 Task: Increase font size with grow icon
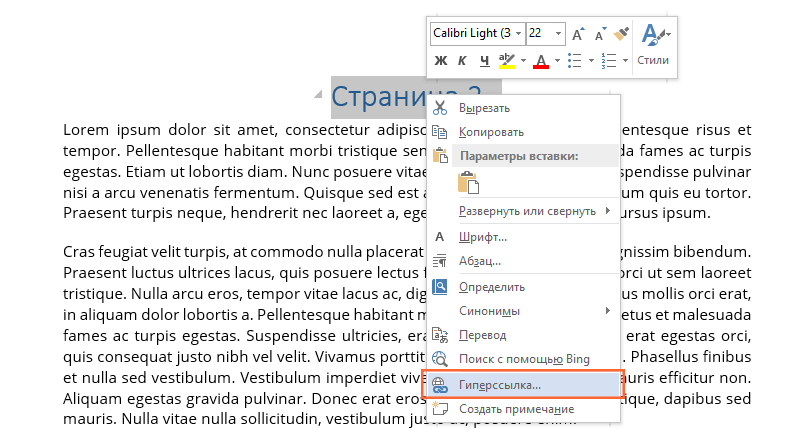pyautogui.click(x=578, y=34)
